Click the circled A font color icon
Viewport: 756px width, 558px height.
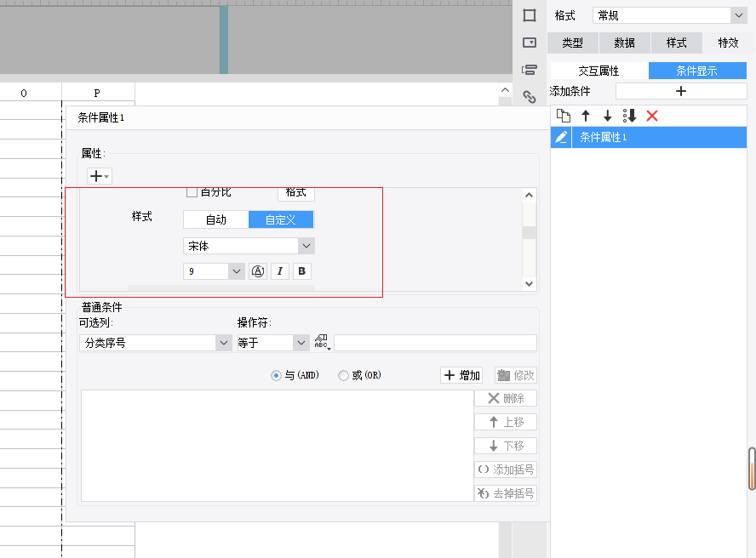258,271
